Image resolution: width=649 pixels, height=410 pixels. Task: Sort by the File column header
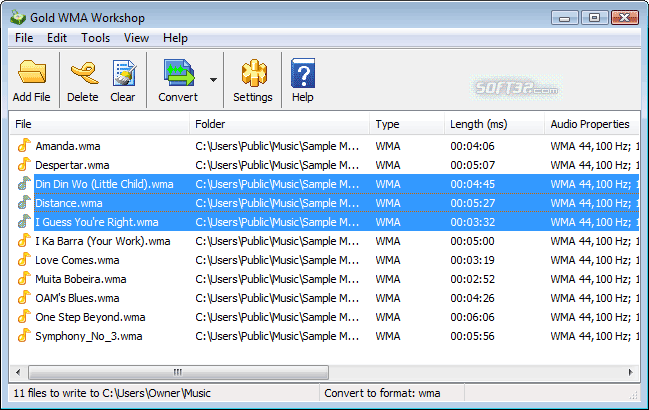pos(100,124)
